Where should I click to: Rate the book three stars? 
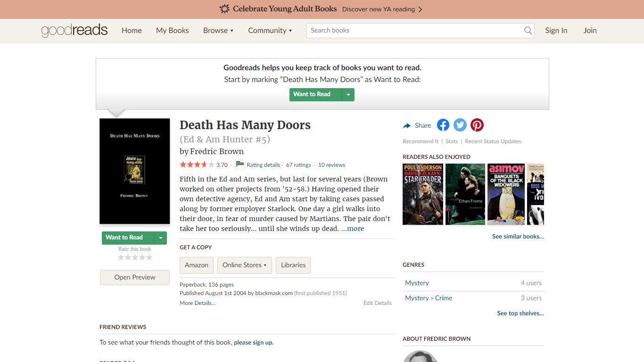135,257
